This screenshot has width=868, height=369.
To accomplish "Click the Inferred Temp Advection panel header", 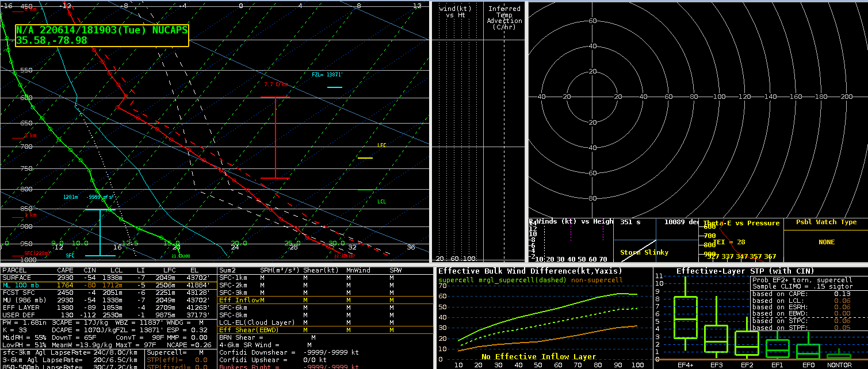I will (x=504, y=18).
